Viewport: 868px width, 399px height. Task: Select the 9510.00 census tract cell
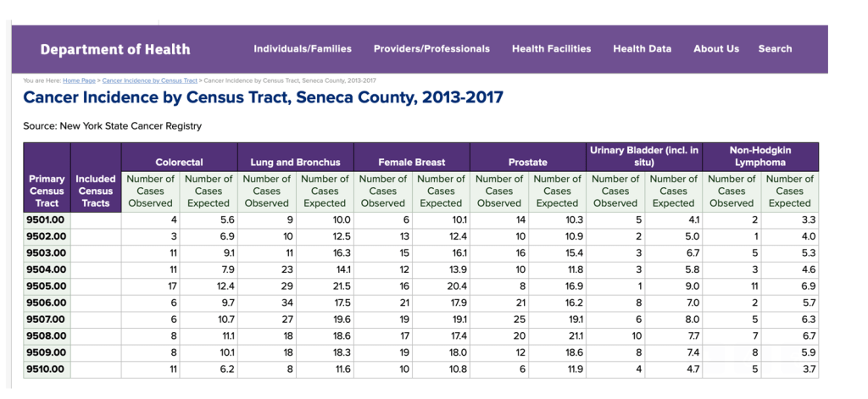[46, 369]
